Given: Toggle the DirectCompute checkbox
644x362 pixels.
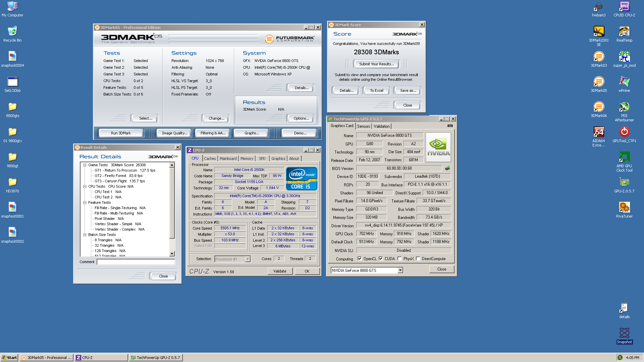Looking at the screenshot, I should coord(418,258).
